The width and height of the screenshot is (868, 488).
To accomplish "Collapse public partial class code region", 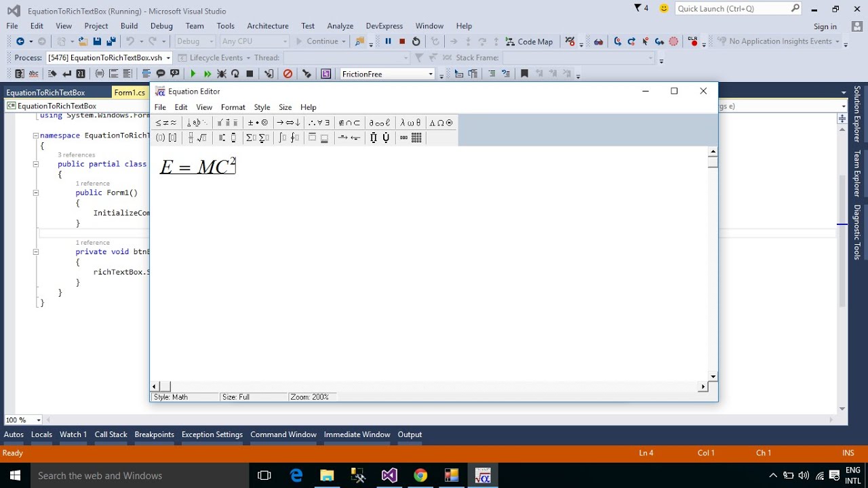I will (x=35, y=164).
